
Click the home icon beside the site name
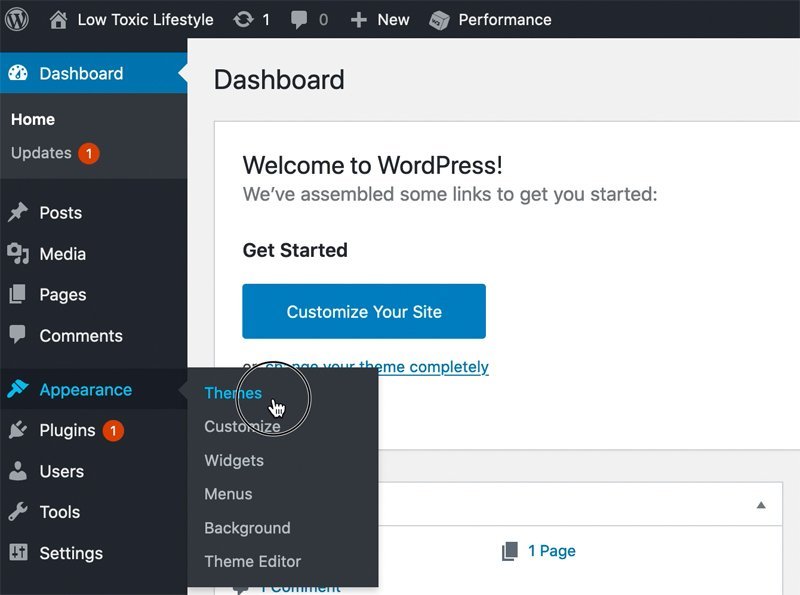click(58, 20)
